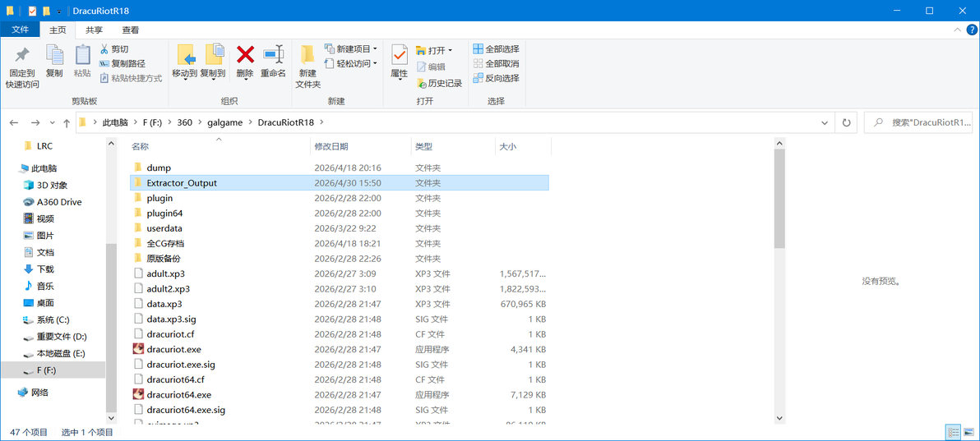Open the 移动到 move-to menu

(x=186, y=62)
